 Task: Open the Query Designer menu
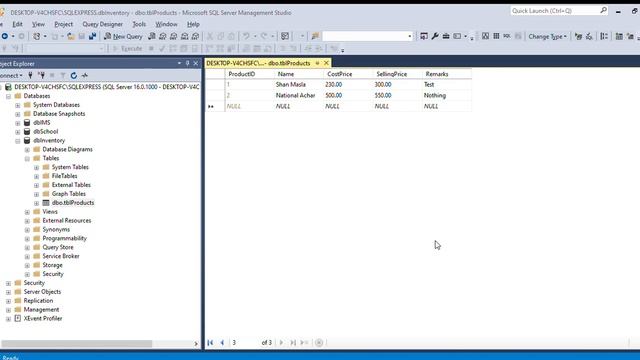102,24
